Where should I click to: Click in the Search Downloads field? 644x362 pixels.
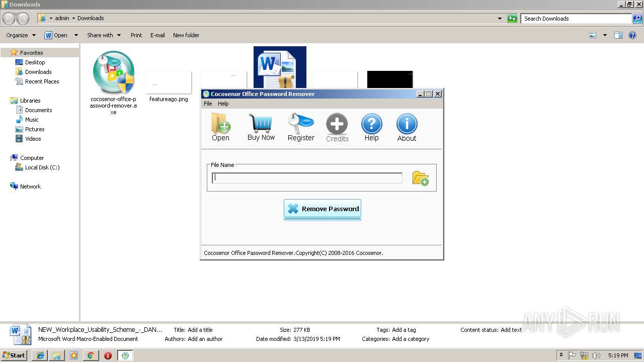click(x=577, y=19)
